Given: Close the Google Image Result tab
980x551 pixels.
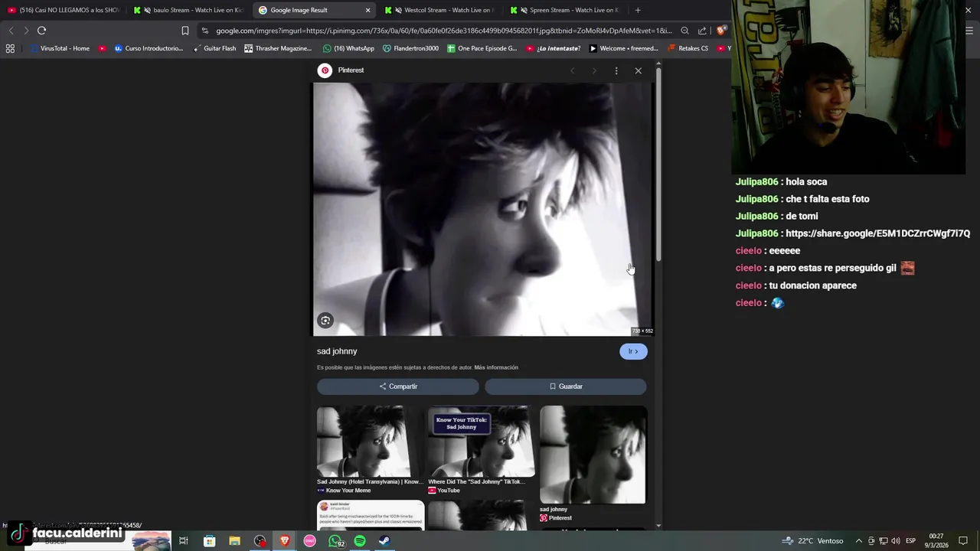Looking at the screenshot, I should coord(367,10).
